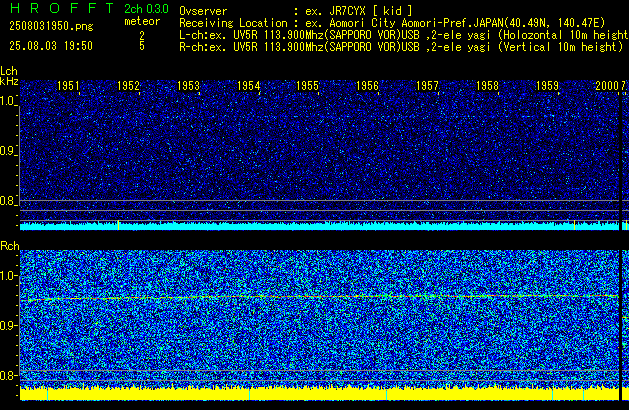Click the meteor count value 5
Screen dimensions: 629x410
[x=142, y=46]
